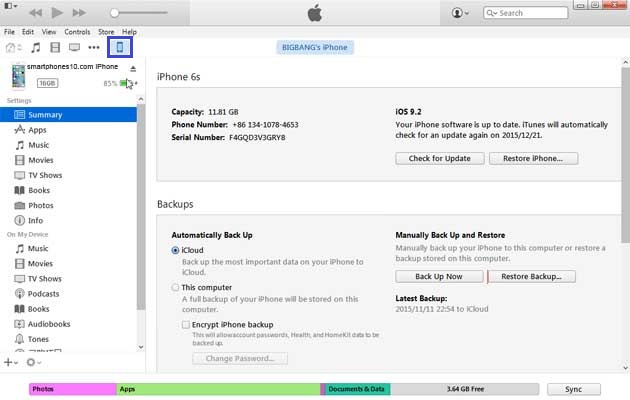Click sidebar scrollbar up arrow

tap(141, 99)
